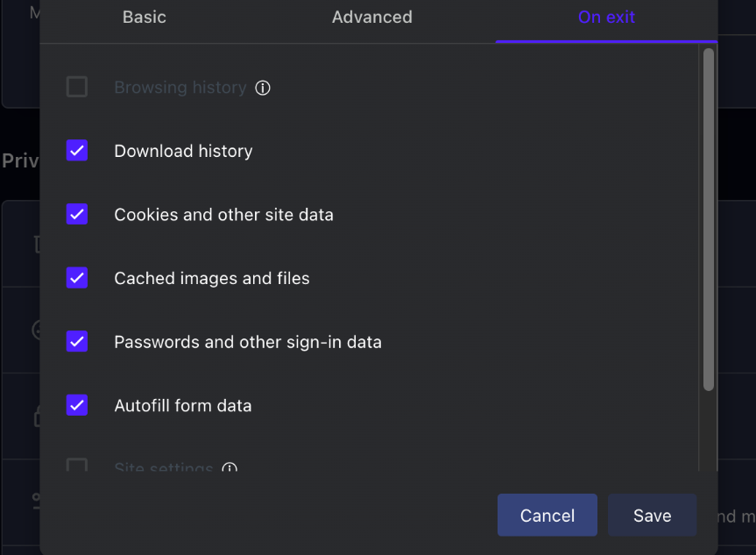Uncheck the Download history checkbox

pyautogui.click(x=77, y=151)
